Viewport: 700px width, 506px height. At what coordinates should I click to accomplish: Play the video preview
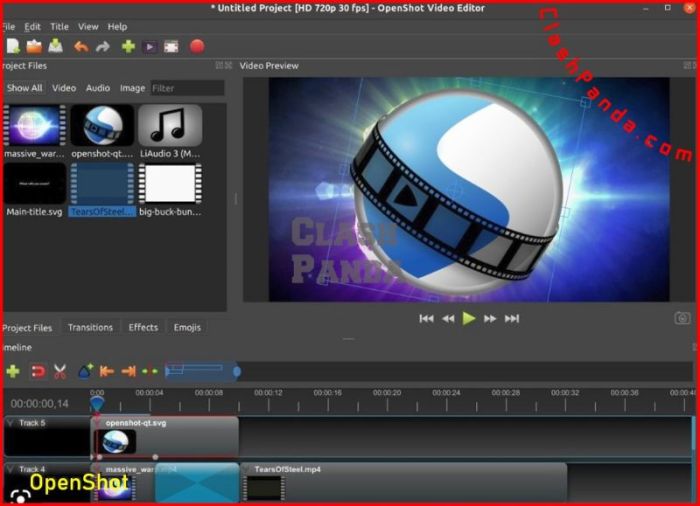pyautogui.click(x=469, y=318)
